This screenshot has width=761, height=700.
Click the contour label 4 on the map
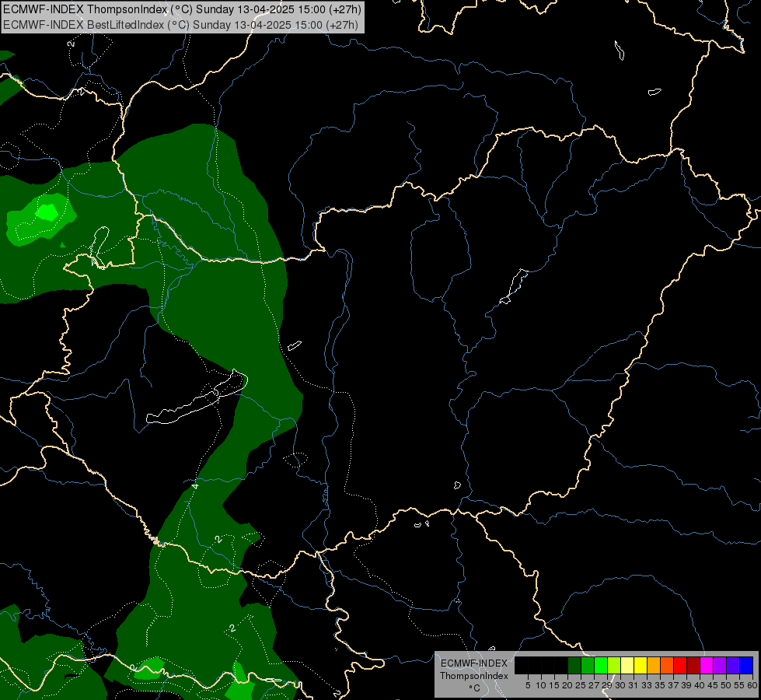tap(195, 486)
